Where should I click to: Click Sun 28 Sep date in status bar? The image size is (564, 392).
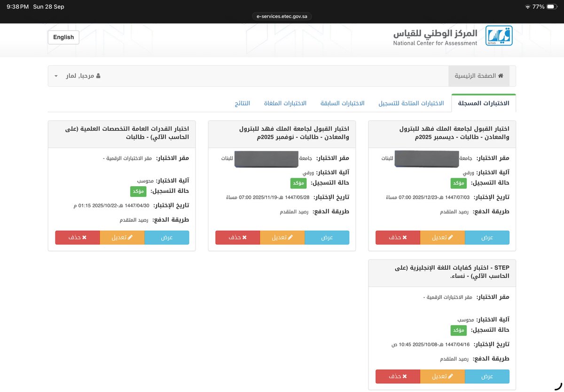[x=48, y=7]
